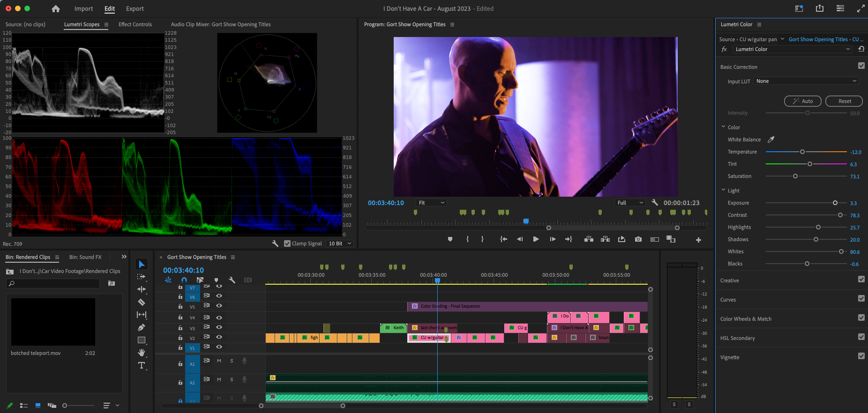Open the Export tab
Image resolution: width=868 pixels, height=413 pixels.
click(x=135, y=9)
